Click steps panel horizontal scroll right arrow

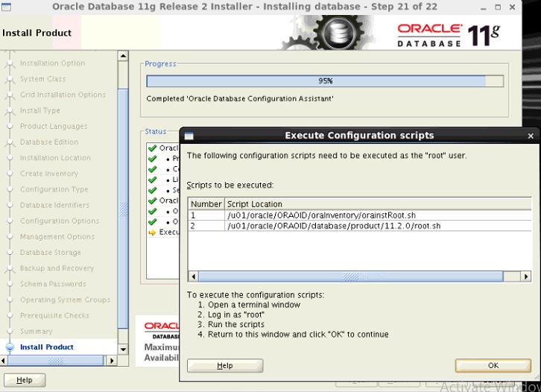point(112,361)
